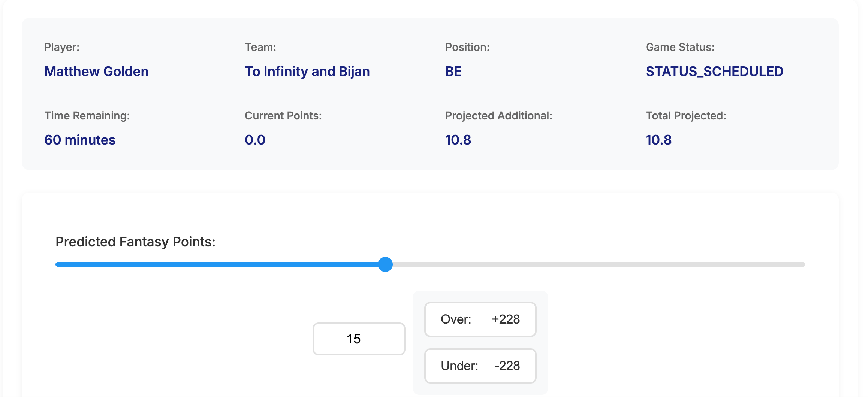Viewport: 868px width, 397px height.
Task: Click the 0.0 current points value
Action: pyautogui.click(x=255, y=140)
